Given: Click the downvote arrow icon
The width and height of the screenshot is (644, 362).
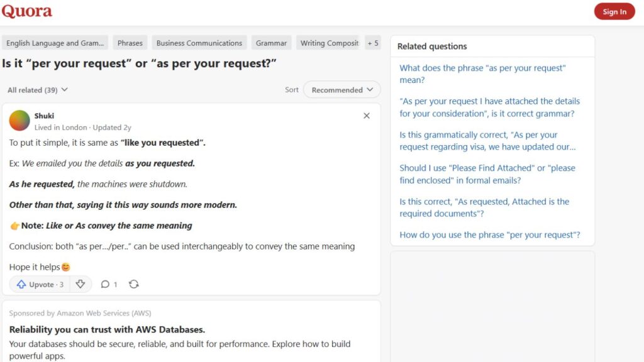Looking at the screenshot, I should tap(81, 284).
